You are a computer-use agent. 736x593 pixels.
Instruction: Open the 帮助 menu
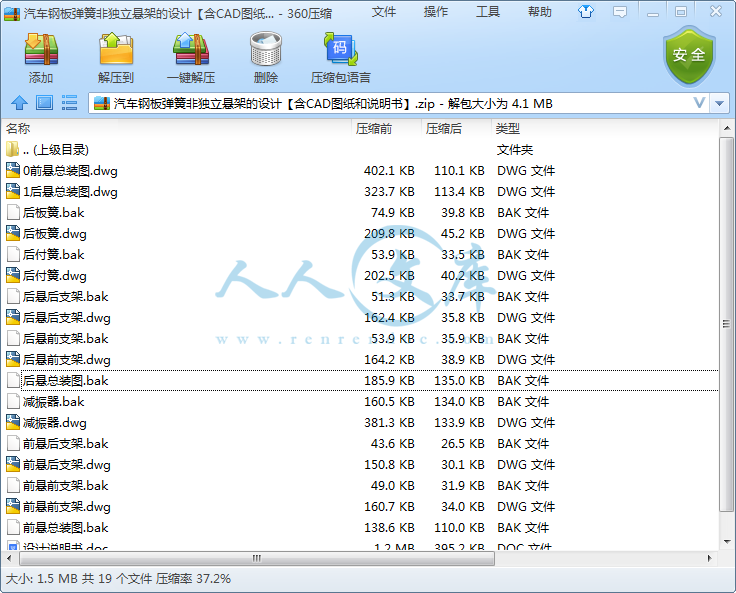click(540, 12)
